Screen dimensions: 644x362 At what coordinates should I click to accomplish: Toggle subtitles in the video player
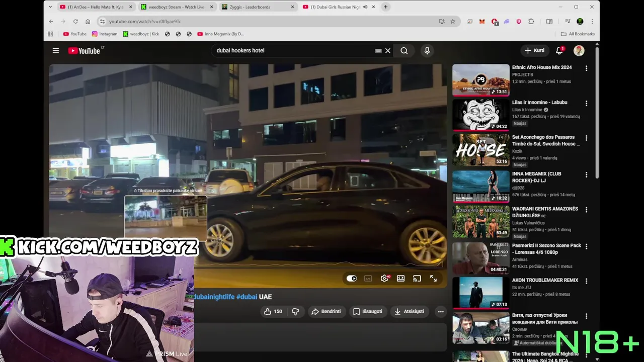(368, 279)
